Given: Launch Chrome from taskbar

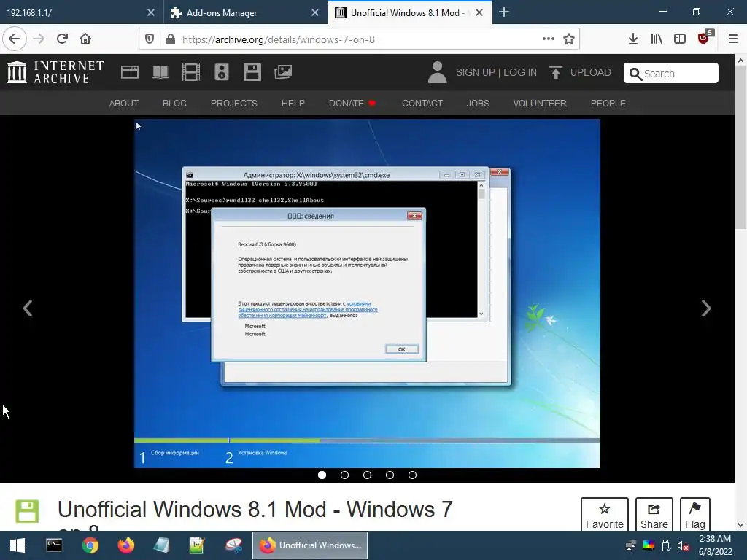Looking at the screenshot, I should 90,545.
